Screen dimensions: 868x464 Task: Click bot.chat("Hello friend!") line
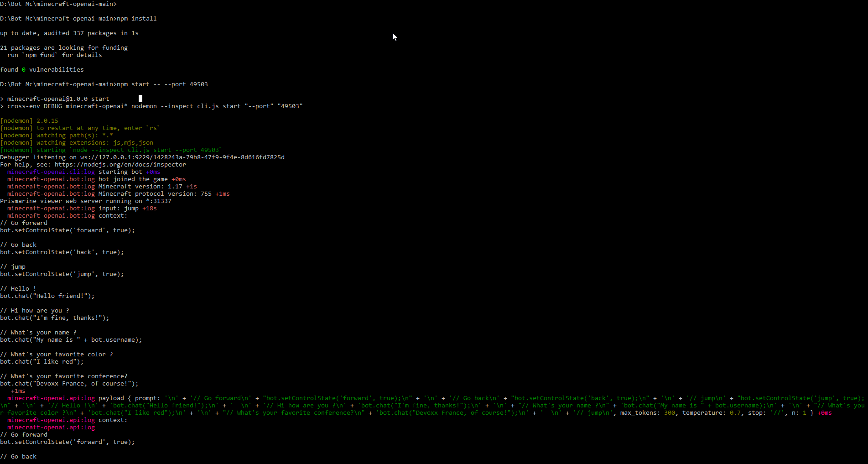47,296
